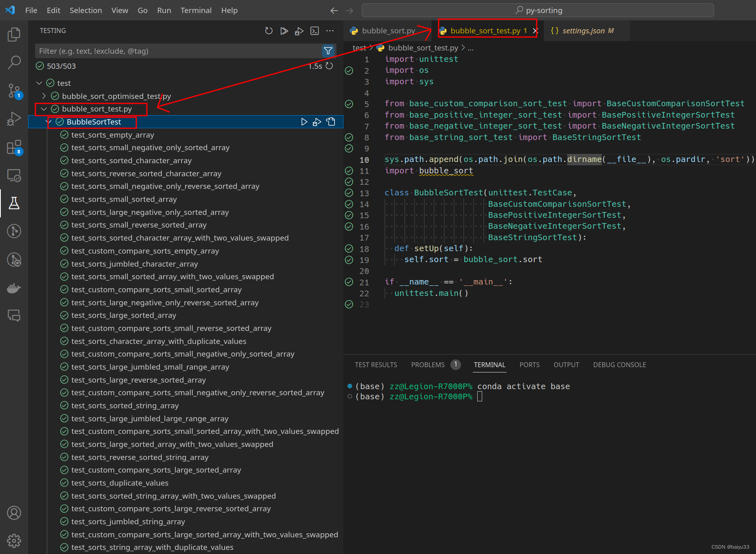756x554 pixels.
Task: Click Debug All Tests icon
Action: (299, 31)
